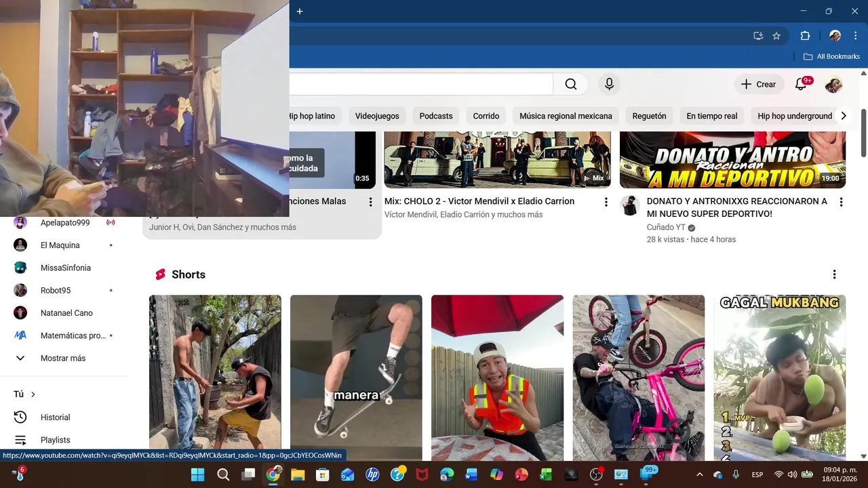Expand the Tú section chevron

[x=33, y=394]
